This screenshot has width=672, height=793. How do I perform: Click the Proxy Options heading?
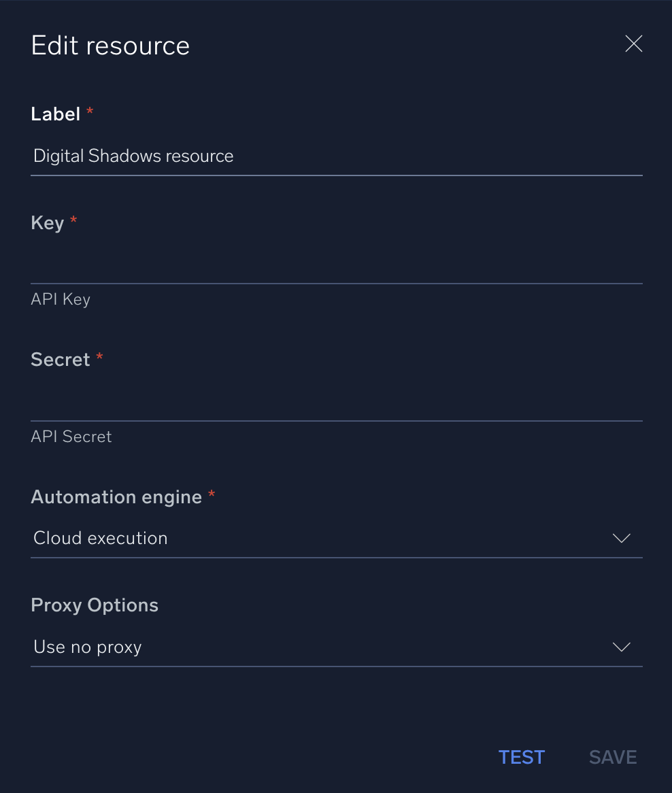click(x=95, y=605)
